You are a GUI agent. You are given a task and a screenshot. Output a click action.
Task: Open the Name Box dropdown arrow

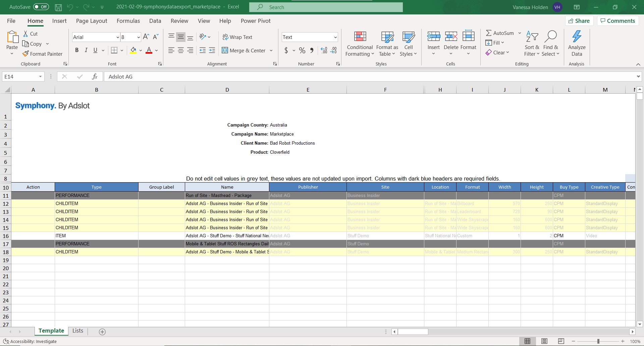click(40, 77)
